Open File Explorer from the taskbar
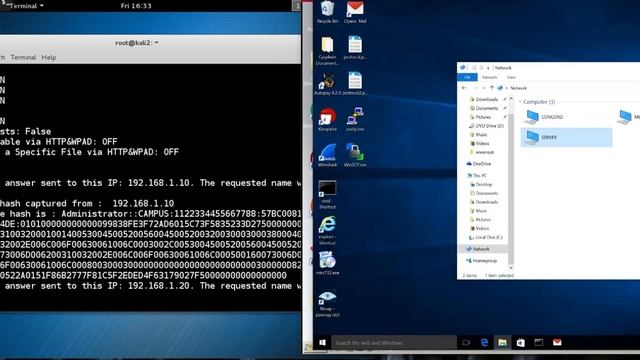This screenshot has height=360, width=640. (502, 342)
